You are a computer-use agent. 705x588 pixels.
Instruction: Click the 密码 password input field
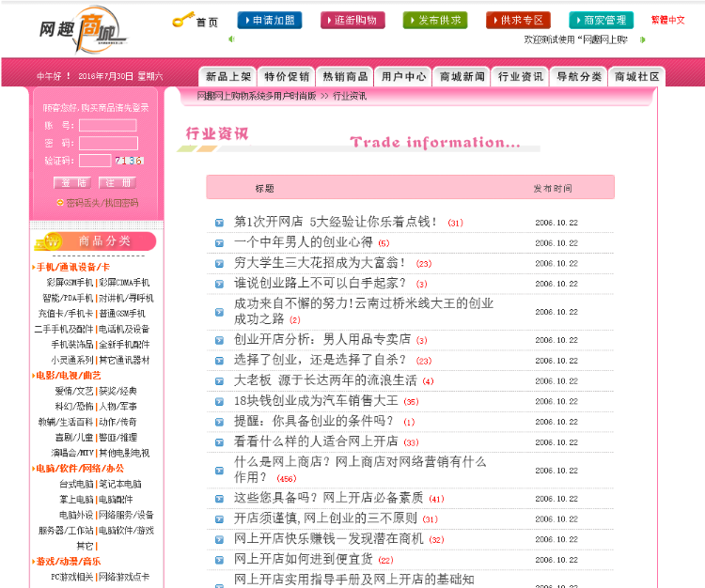108,144
